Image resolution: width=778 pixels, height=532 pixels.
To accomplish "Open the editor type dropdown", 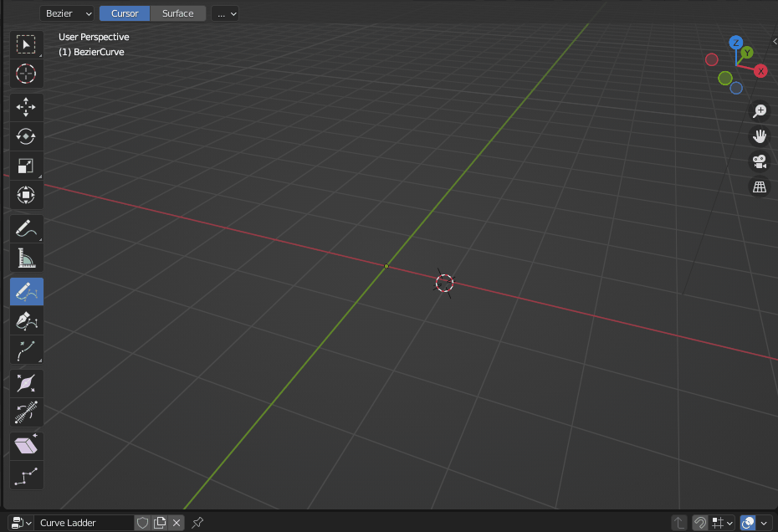I will coord(20,523).
